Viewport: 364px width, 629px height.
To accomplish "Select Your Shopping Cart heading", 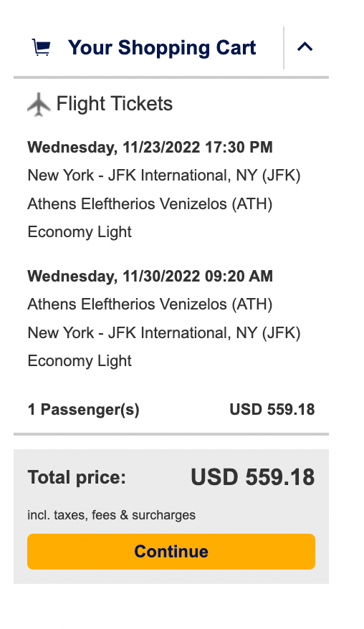I will pyautogui.click(x=162, y=48).
